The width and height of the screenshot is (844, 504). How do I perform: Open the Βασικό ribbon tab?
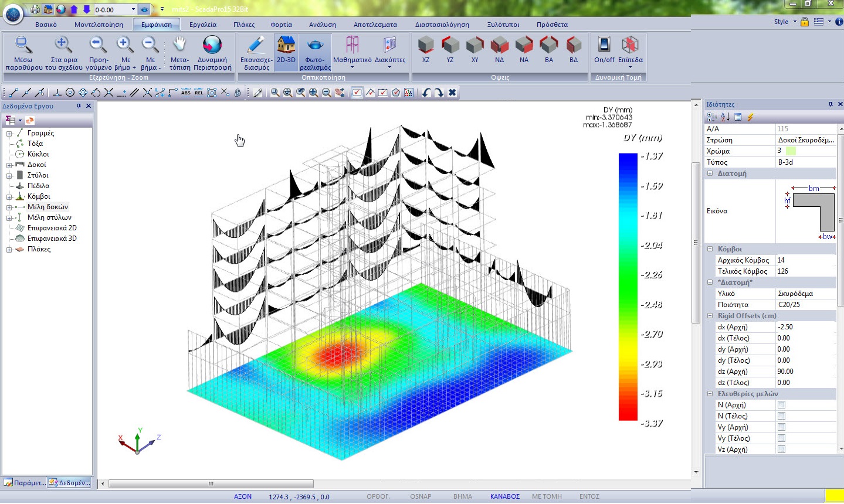[46, 25]
